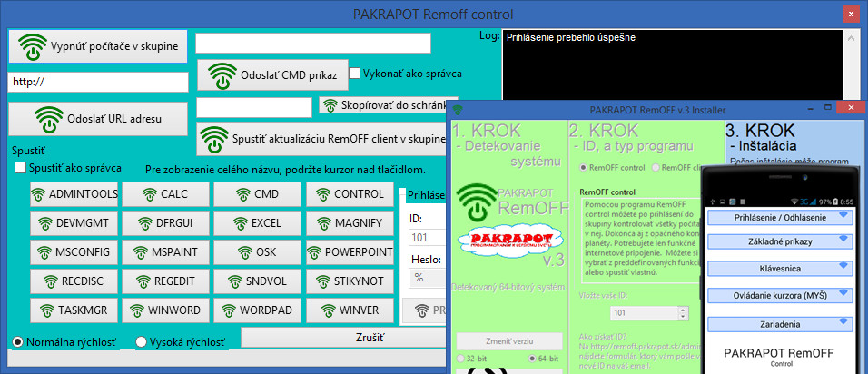Launch WINWORD shortcut button

pos(166,310)
